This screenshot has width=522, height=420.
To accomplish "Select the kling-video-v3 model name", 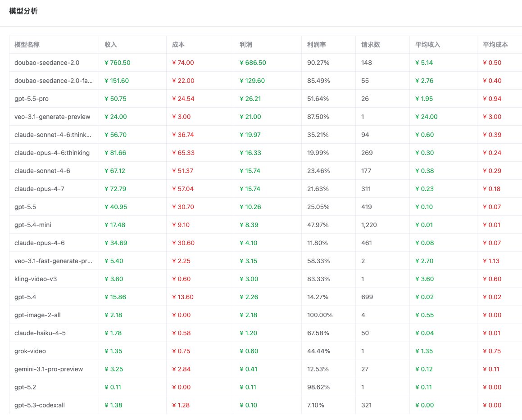I will coord(36,279).
